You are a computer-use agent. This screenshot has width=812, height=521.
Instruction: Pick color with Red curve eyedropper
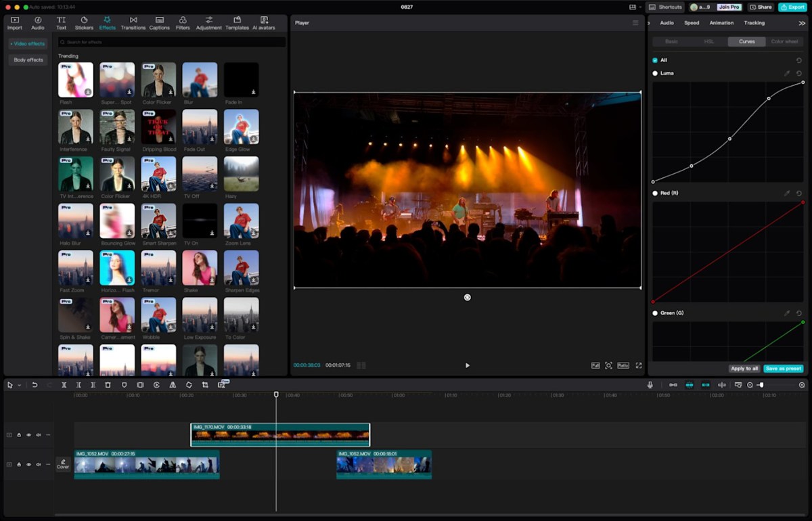(x=786, y=194)
